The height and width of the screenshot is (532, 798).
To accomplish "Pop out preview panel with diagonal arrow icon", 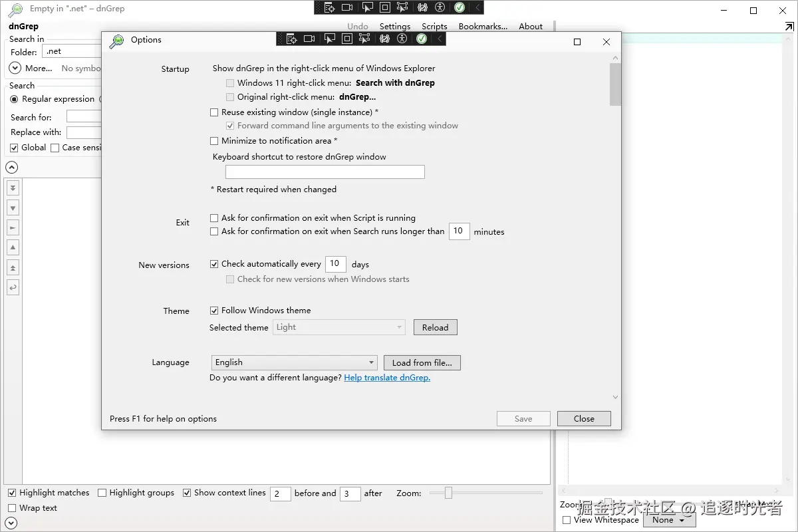I will [789, 27].
